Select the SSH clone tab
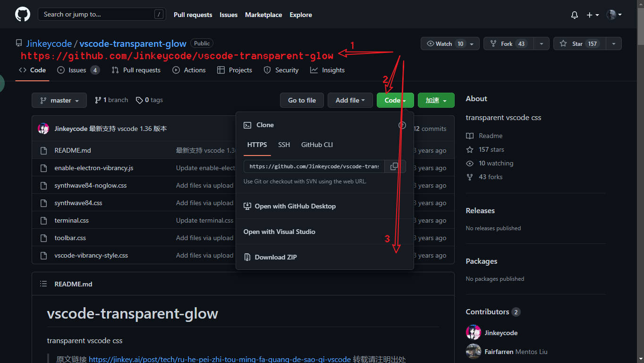The height and width of the screenshot is (363, 644). pos(284,145)
